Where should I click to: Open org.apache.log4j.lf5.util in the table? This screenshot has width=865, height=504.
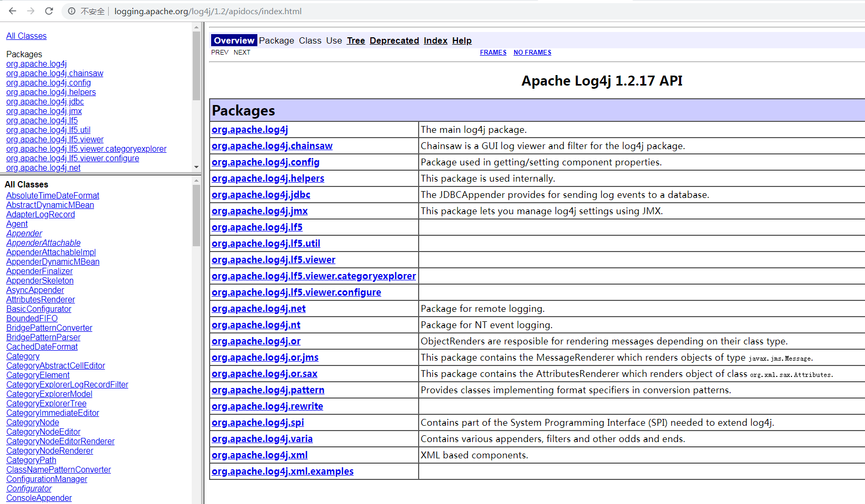point(266,244)
